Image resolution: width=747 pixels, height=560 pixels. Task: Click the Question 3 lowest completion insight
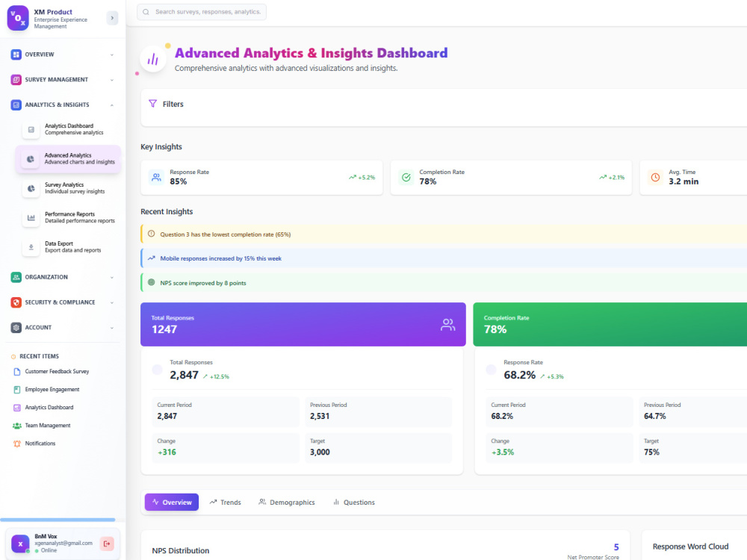(444, 234)
